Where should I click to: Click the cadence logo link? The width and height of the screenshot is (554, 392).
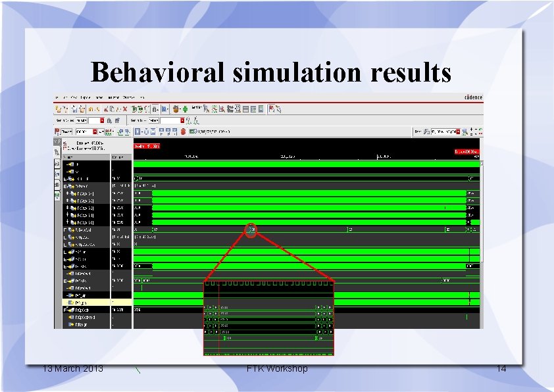point(472,97)
